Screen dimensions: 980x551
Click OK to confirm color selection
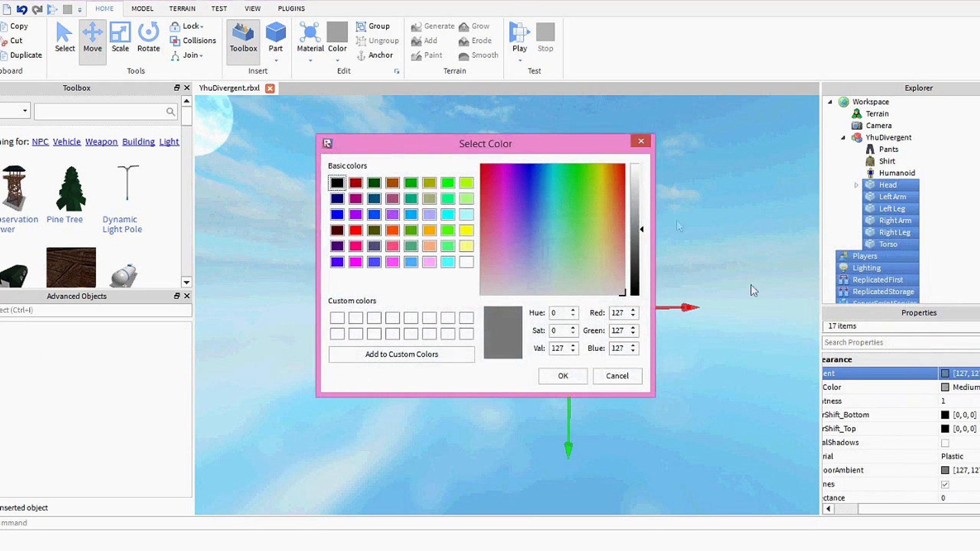(x=563, y=376)
